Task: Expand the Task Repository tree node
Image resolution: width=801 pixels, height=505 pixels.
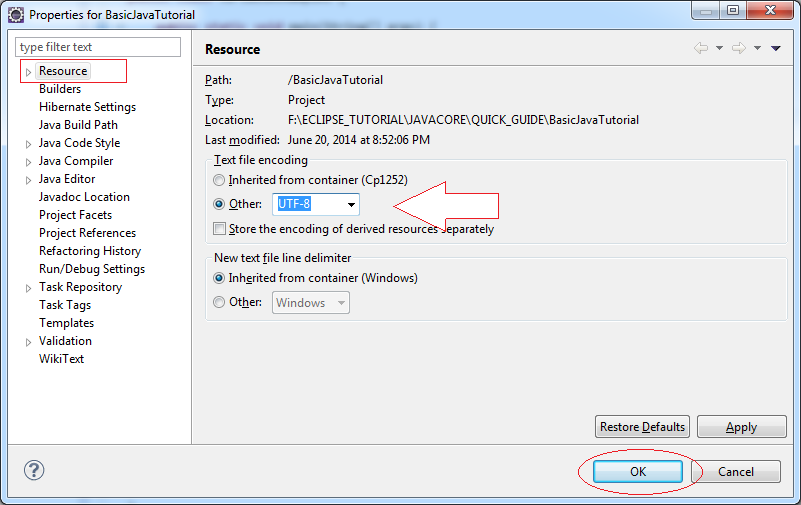Action: [x=28, y=288]
